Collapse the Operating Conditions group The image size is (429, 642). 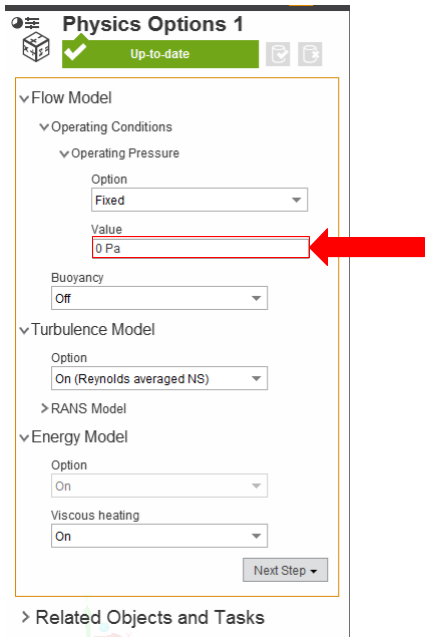tap(44, 127)
